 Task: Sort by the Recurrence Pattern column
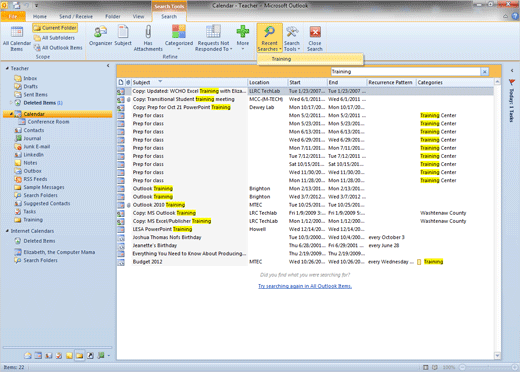(x=391, y=82)
